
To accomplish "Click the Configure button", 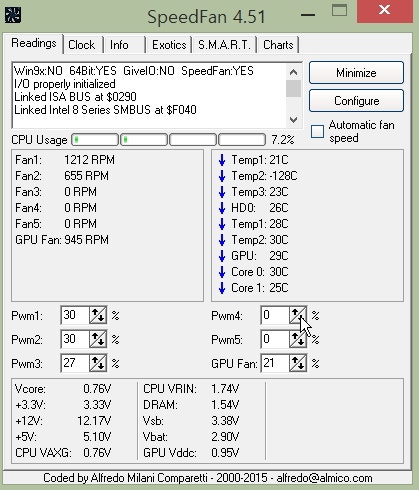I will [x=356, y=101].
